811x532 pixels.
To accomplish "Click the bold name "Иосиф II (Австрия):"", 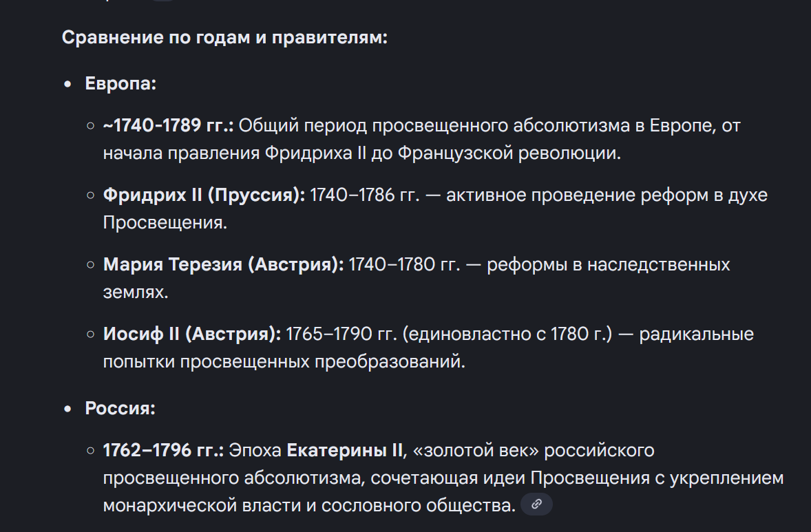I will pos(192,334).
